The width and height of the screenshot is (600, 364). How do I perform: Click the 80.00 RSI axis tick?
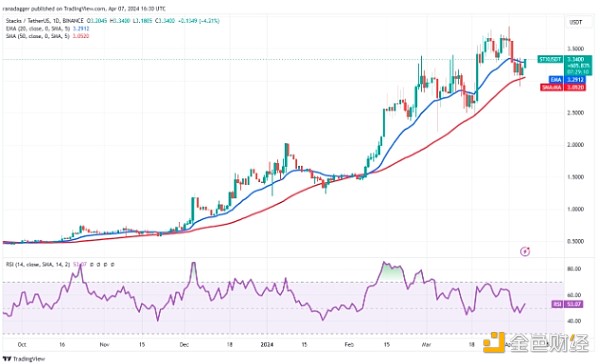(574, 269)
